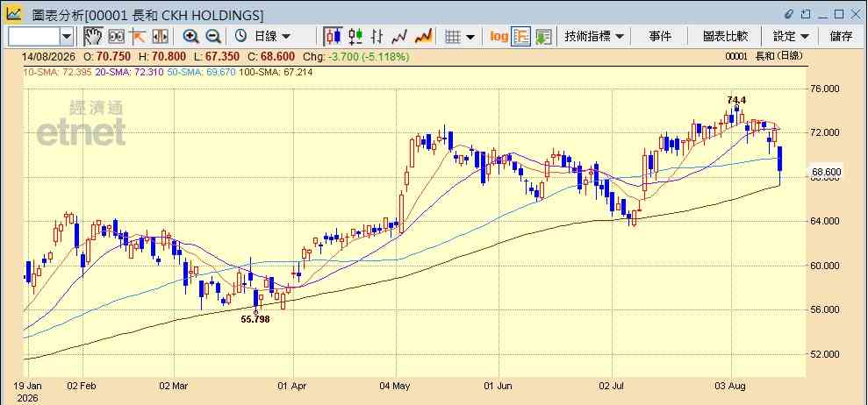868x405 pixels.
Task: Open the 技術指標 indicators dropdown
Action: click(x=594, y=37)
